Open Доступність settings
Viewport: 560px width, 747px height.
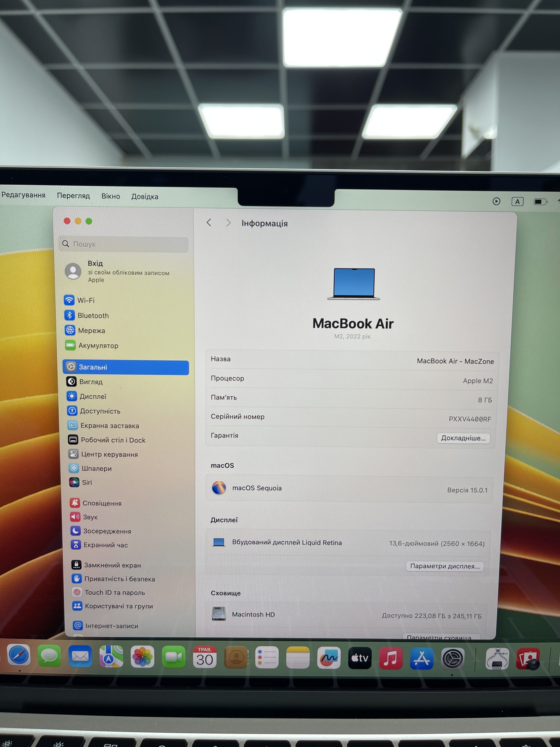94,411
